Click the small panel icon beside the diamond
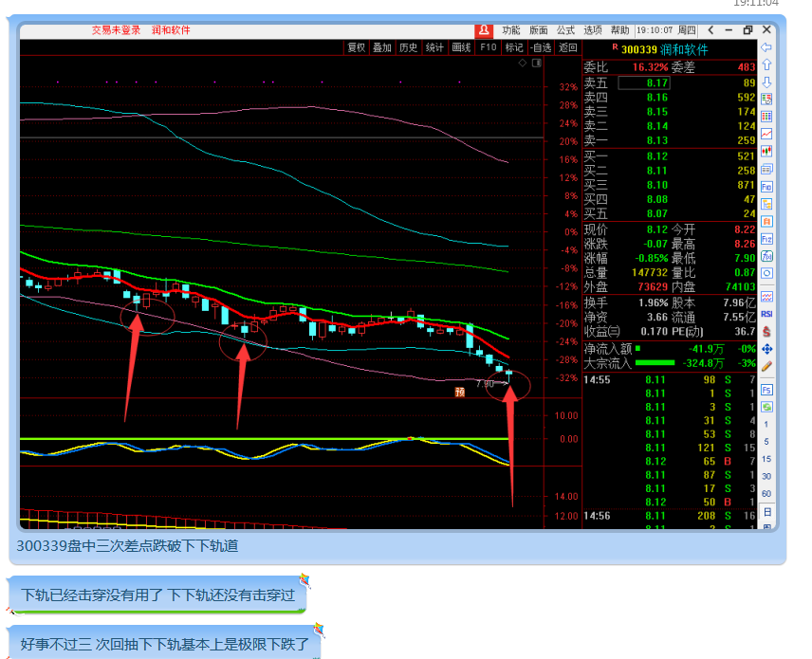Screen dimensions: 812x659 (537, 63)
